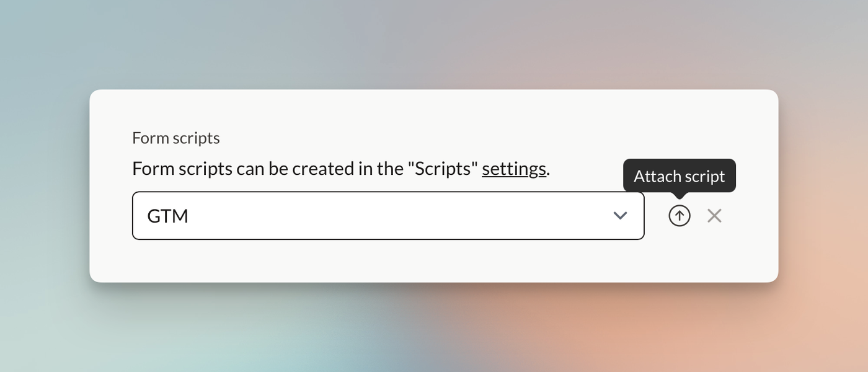This screenshot has height=372, width=868.
Task: Click the "Form scripts" section heading
Action: pyautogui.click(x=176, y=138)
